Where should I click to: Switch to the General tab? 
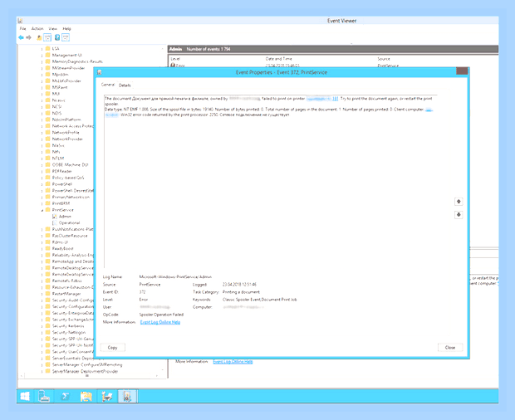108,85
